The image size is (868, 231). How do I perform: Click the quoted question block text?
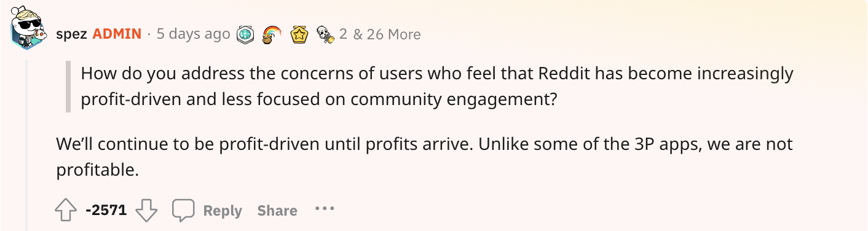[x=437, y=86]
